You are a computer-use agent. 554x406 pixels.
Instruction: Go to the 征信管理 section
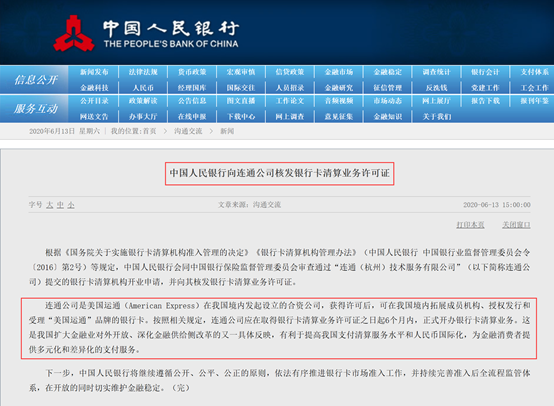point(388,88)
